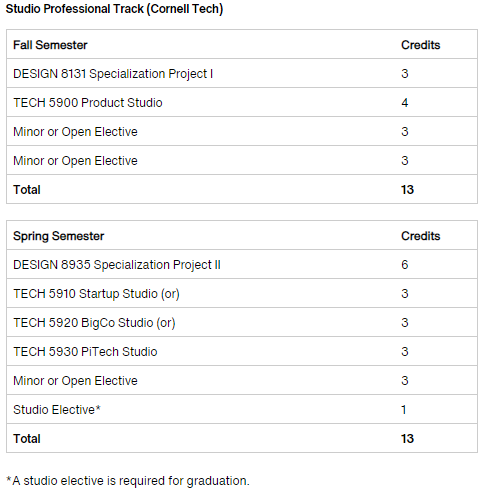Select the Fall Semester table header
This screenshot has height=488, width=483.
(50, 45)
